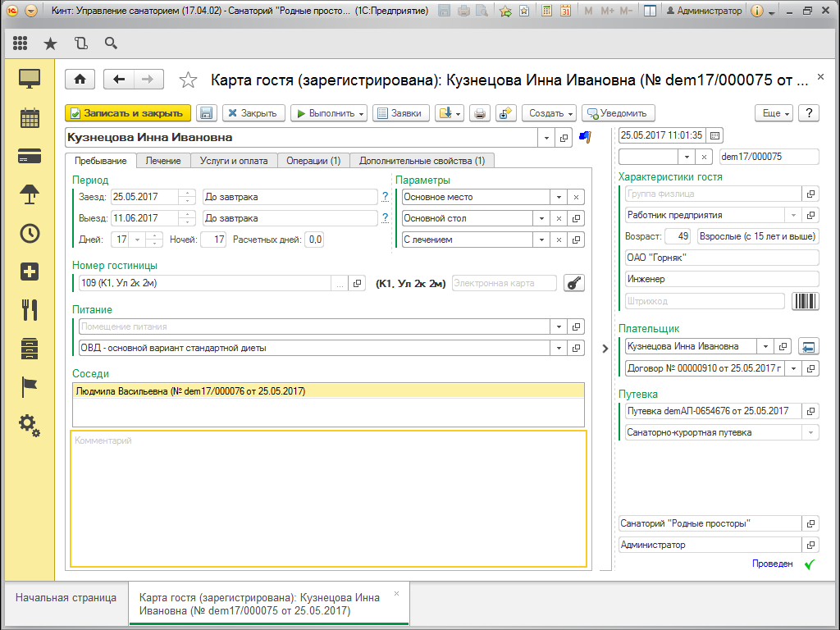Add the guest card to favorites star
Screen dimensions: 840x630
coord(189,80)
